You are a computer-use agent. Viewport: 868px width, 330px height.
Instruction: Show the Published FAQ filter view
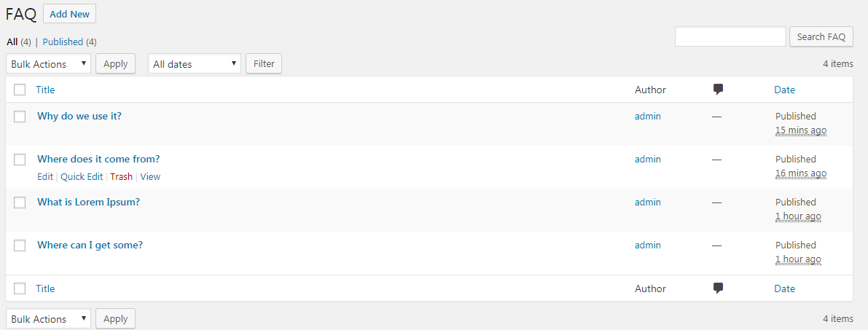(x=63, y=42)
